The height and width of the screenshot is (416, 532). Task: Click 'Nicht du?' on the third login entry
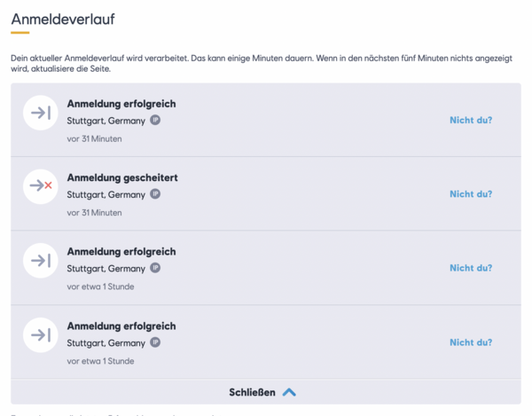tap(471, 268)
